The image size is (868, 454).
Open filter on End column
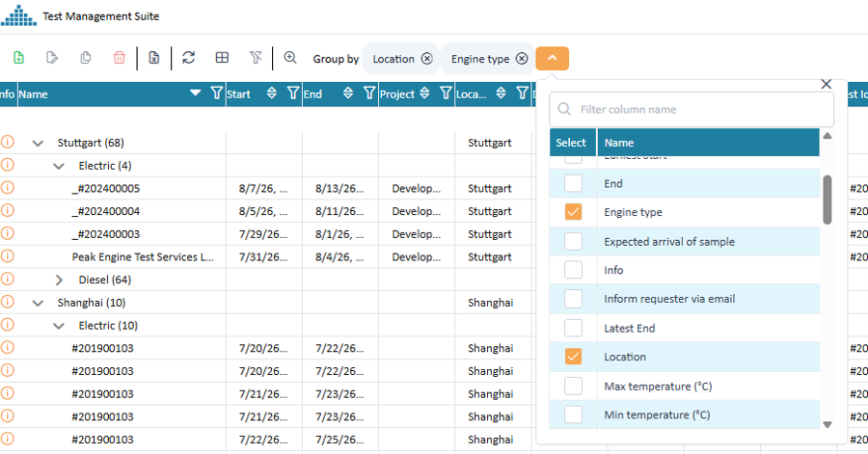pyautogui.click(x=369, y=93)
